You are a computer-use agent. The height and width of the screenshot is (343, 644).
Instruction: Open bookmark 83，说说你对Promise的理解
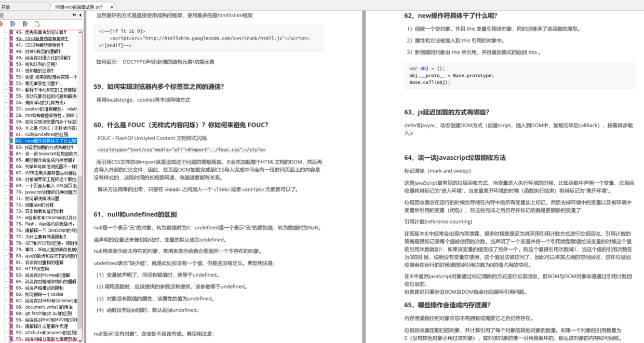click(44, 275)
